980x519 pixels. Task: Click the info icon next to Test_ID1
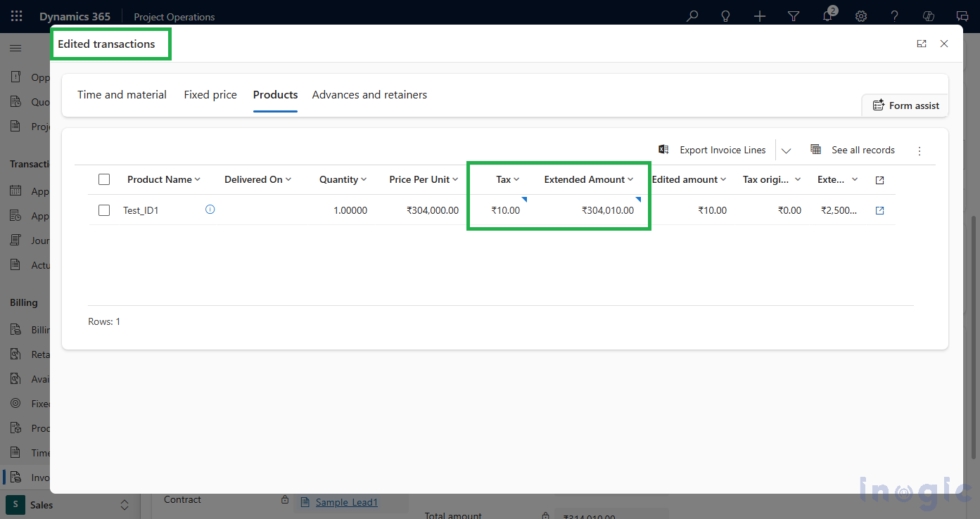pyautogui.click(x=210, y=208)
